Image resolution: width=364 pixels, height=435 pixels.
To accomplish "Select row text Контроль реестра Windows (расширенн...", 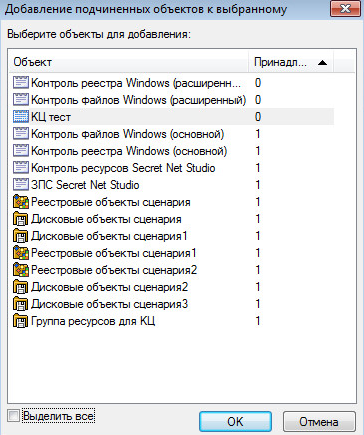I will click(136, 83).
